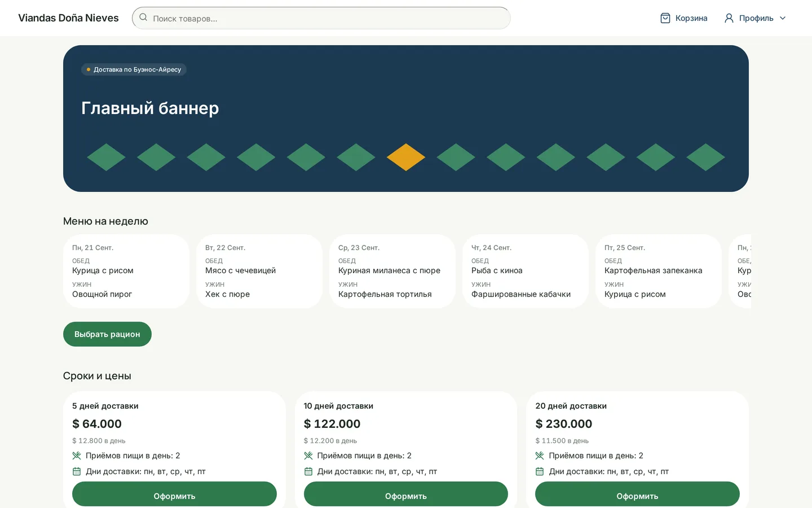
Task: Click the orange diamond in the banner
Action: pyautogui.click(x=406, y=157)
